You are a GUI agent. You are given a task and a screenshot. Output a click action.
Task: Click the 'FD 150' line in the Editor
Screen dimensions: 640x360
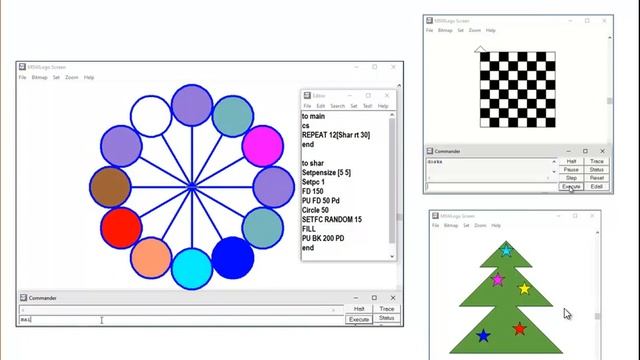[x=313, y=191]
